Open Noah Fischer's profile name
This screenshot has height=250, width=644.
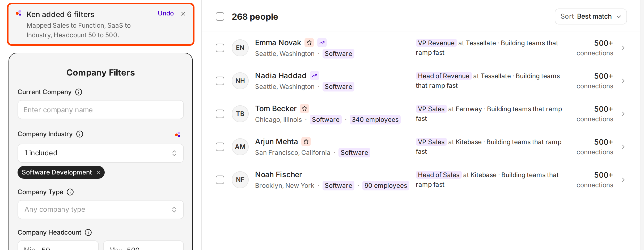(278, 174)
